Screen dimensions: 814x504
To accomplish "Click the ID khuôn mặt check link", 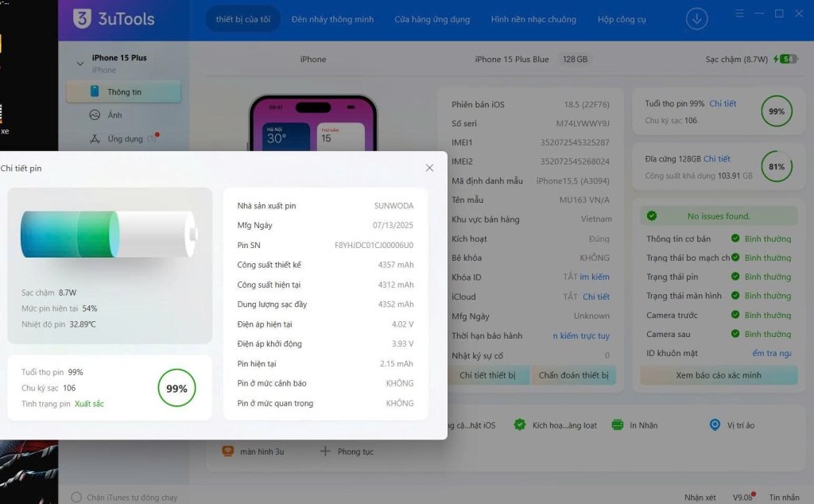I will click(772, 353).
